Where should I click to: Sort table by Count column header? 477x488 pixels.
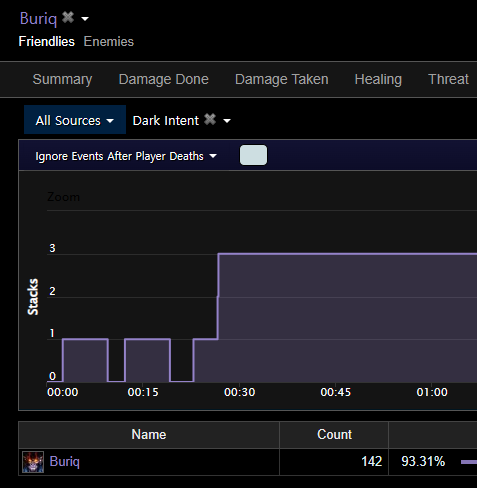(334, 435)
